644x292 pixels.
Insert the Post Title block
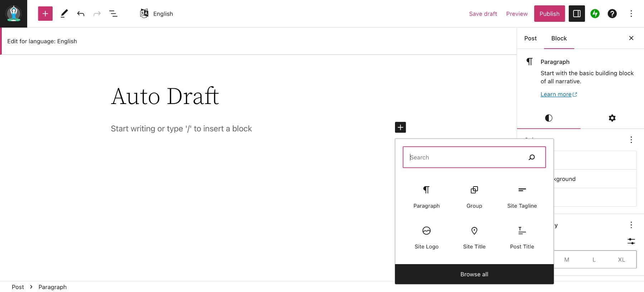[522, 237]
